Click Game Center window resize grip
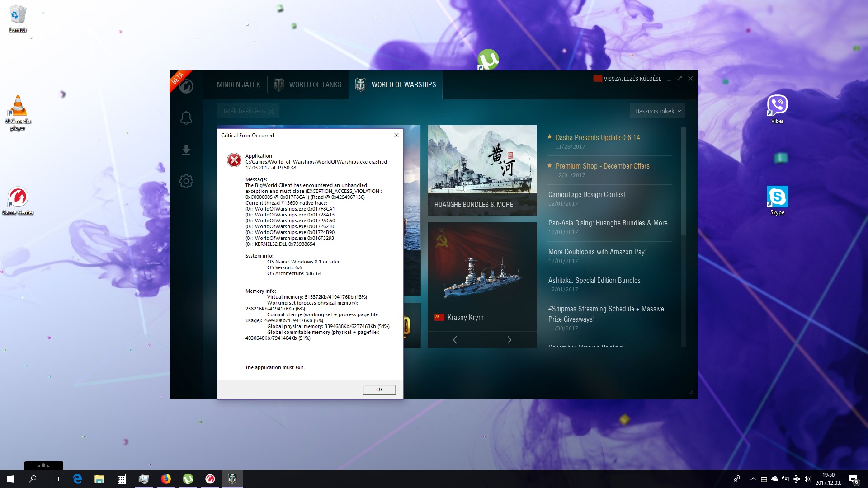868x488 pixels. tap(691, 392)
